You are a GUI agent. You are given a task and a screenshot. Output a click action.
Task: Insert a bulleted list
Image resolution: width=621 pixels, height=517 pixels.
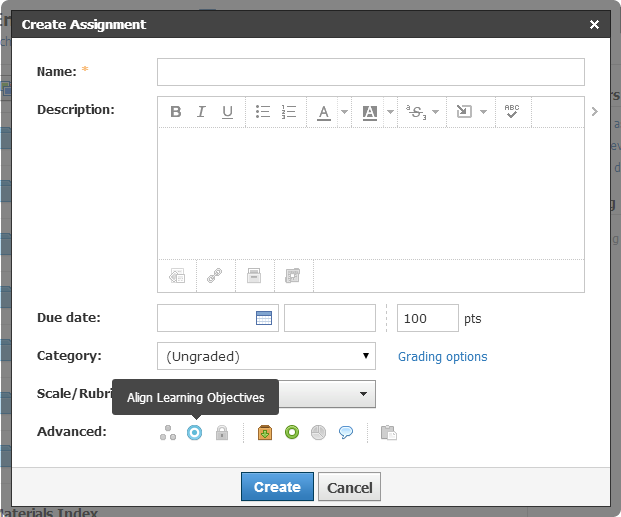pyautogui.click(x=263, y=112)
